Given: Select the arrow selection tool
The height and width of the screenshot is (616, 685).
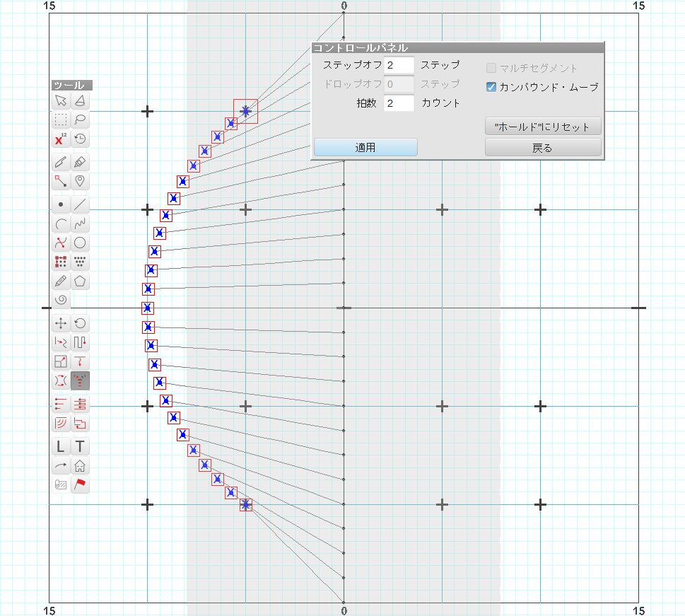Looking at the screenshot, I should (x=61, y=100).
